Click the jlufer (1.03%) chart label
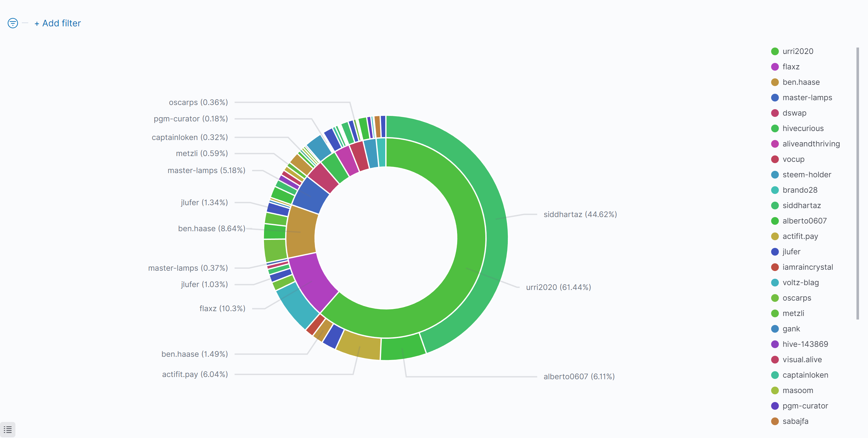The height and width of the screenshot is (438, 868). click(204, 285)
